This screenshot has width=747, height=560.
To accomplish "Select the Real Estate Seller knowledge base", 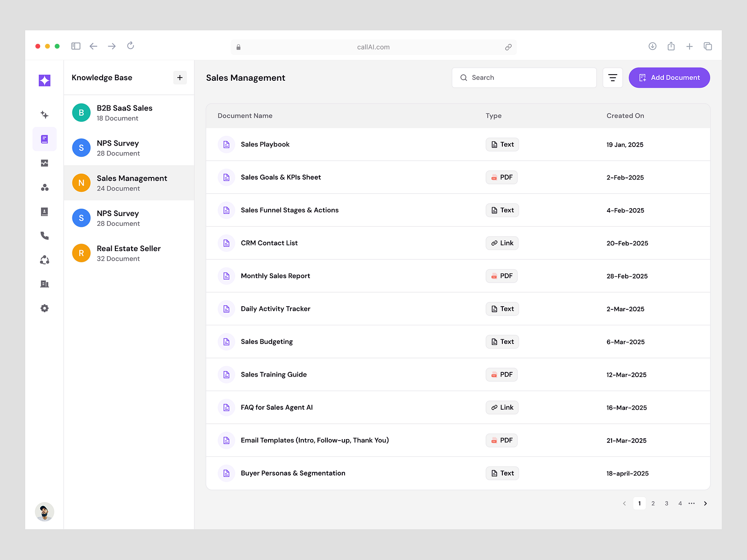I will pos(128,253).
